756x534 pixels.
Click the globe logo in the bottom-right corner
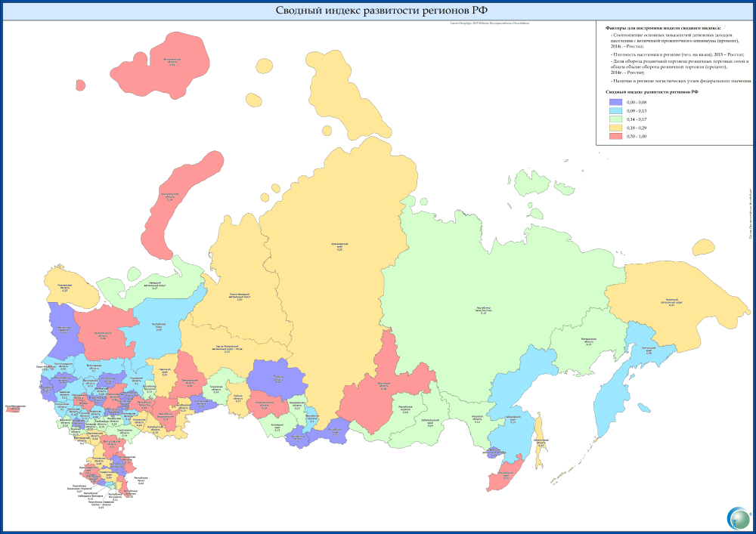[x=738, y=518]
